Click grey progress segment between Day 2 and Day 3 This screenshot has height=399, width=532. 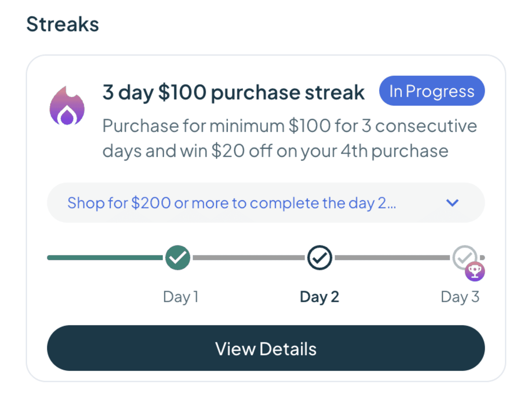click(392, 258)
